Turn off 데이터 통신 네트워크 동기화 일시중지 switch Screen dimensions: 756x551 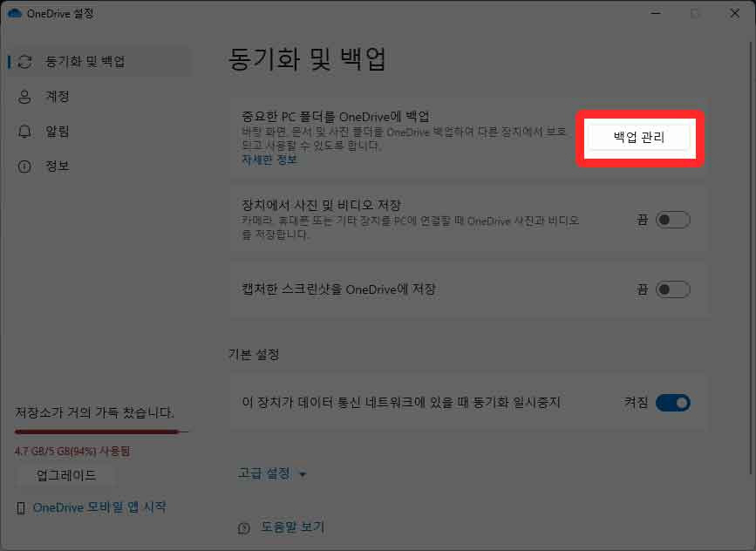click(672, 403)
